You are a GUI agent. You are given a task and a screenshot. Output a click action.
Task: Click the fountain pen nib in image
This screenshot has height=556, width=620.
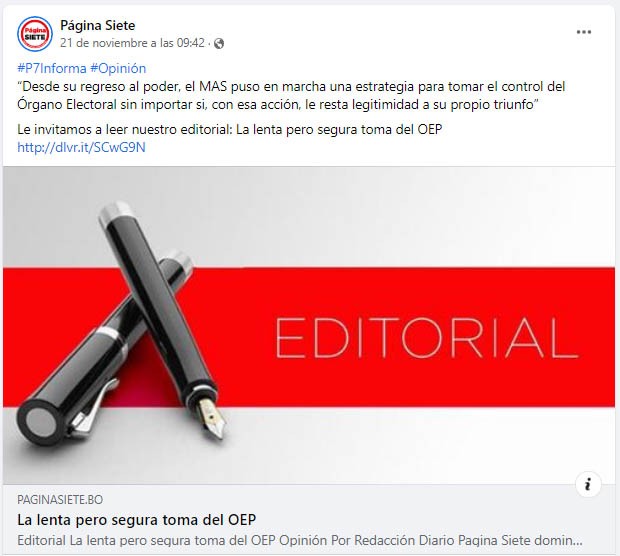tap(213, 418)
